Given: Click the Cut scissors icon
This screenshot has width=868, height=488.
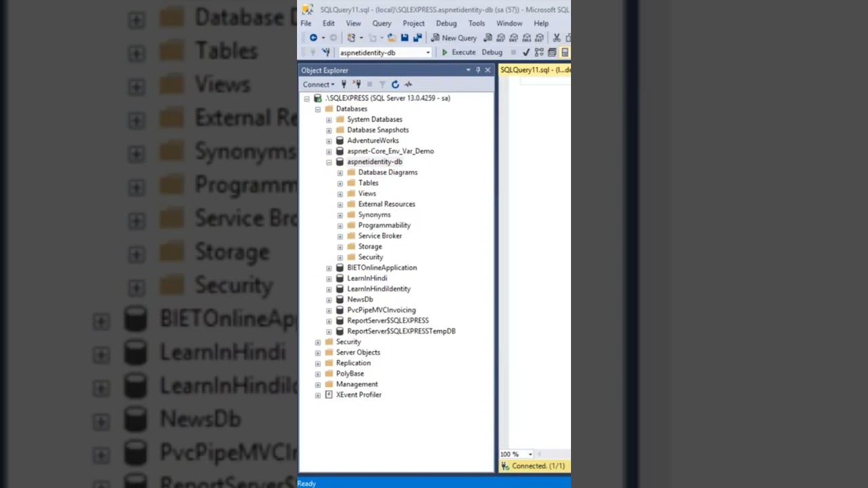Looking at the screenshot, I should coord(557,38).
